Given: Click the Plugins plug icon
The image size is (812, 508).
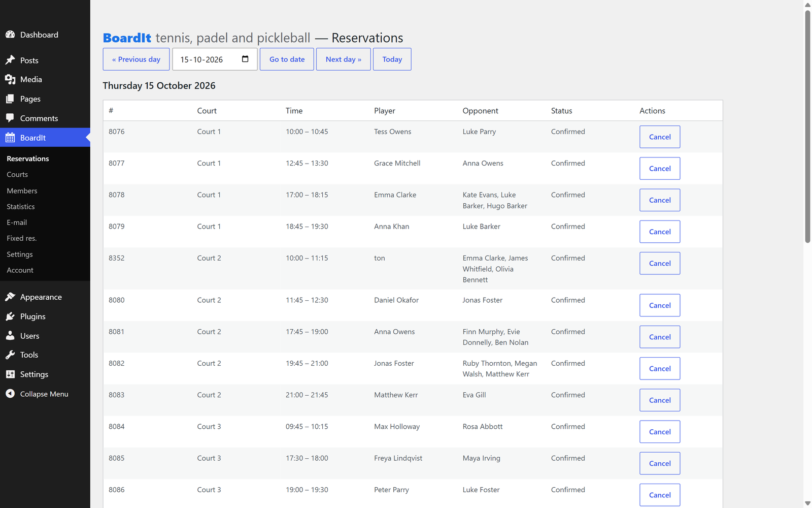Looking at the screenshot, I should (x=10, y=316).
